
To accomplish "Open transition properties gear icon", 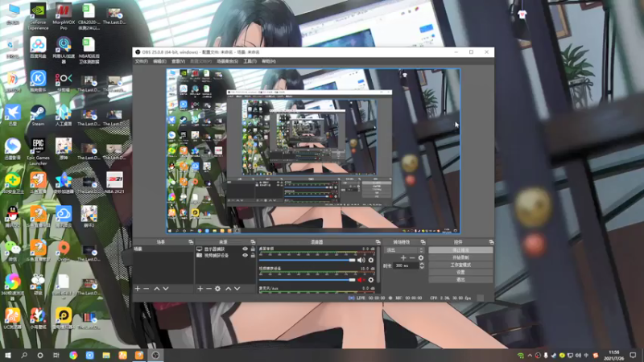I will point(420,257).
